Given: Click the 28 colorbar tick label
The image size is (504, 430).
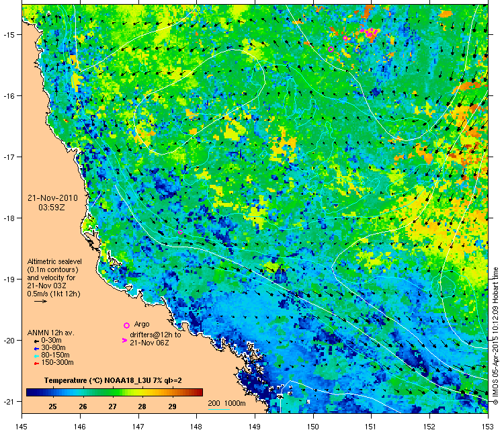Looking at the screenshot, I should pyautogui.click(x=142, y=406).
